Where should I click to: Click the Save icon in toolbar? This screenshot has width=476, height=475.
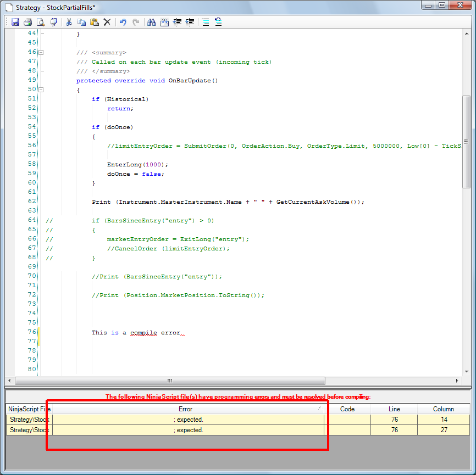pyautogui.click(x=15, y=22)
